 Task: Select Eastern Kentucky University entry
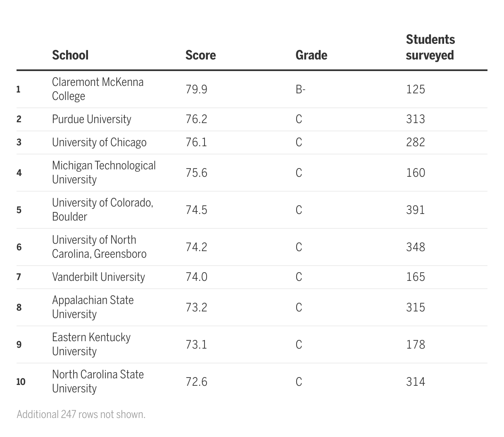(91, 344)
